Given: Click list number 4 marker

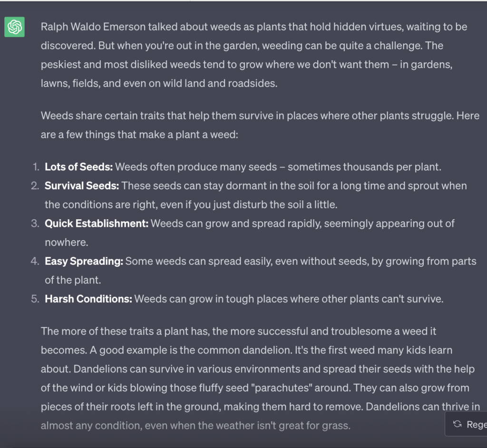Looking at the screenshot, I should pyautogui.click(x=35, y=261).
